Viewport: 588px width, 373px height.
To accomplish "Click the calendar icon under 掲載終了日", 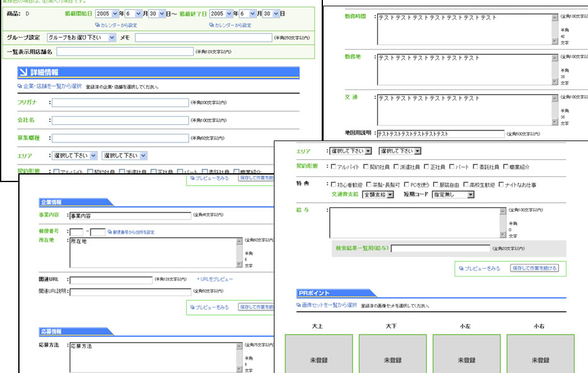I will click(212, 25).
